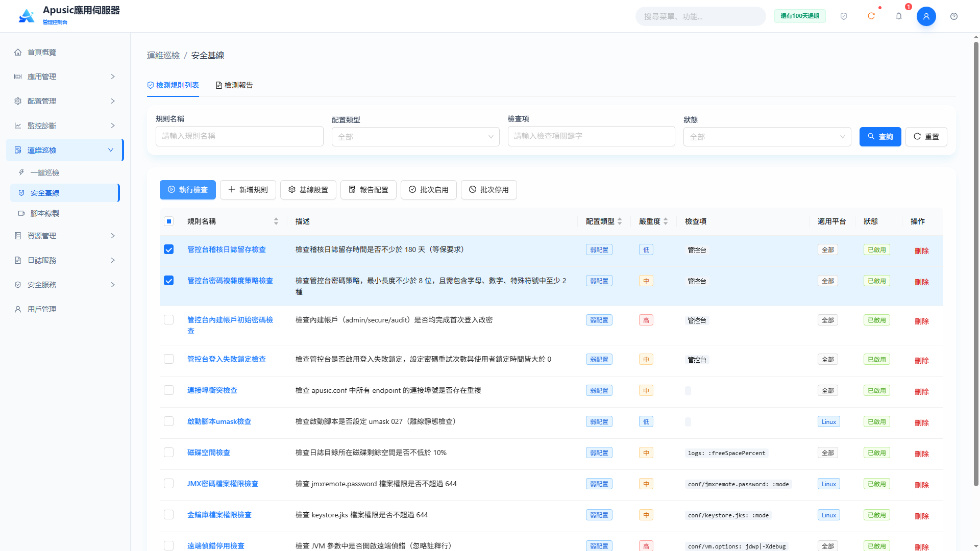Select the 檢測規則列表 tab
Viewport: 980px width, 551px height.
[173, 85]
